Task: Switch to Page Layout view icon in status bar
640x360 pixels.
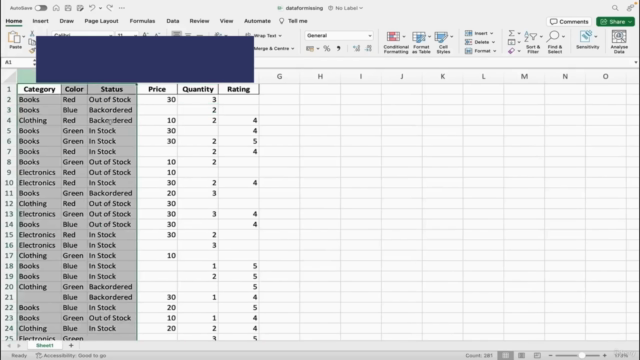Action: (521, 356)
